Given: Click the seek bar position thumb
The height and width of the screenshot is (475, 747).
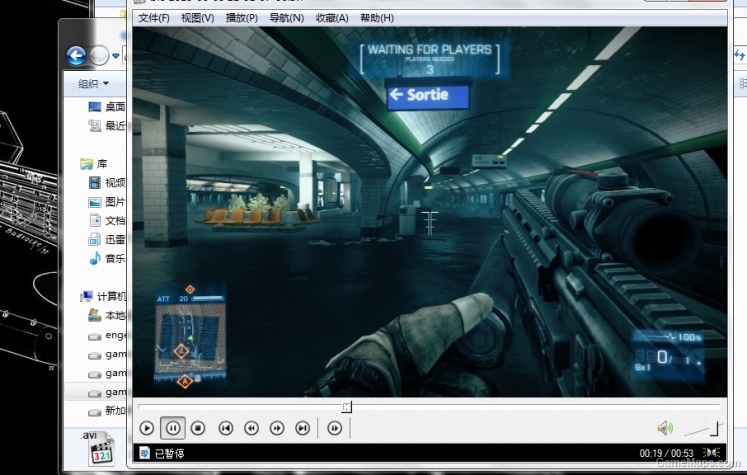Looking at the screenshot, I should coord(346,407).
